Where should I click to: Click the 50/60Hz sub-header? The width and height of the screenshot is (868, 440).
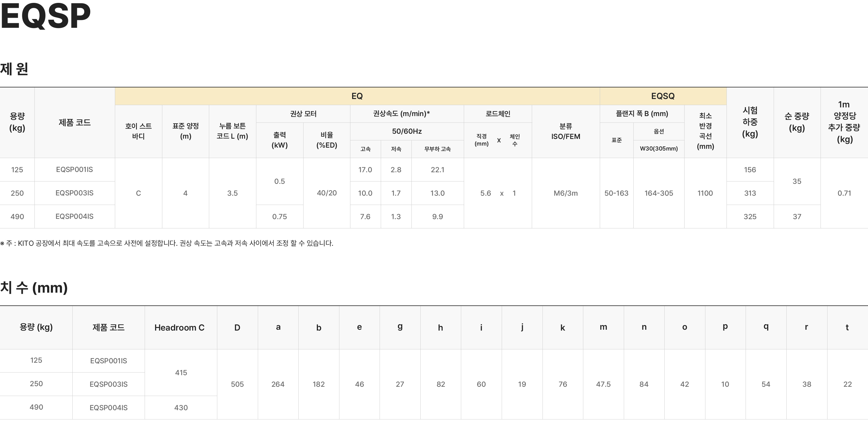point(407,131)
